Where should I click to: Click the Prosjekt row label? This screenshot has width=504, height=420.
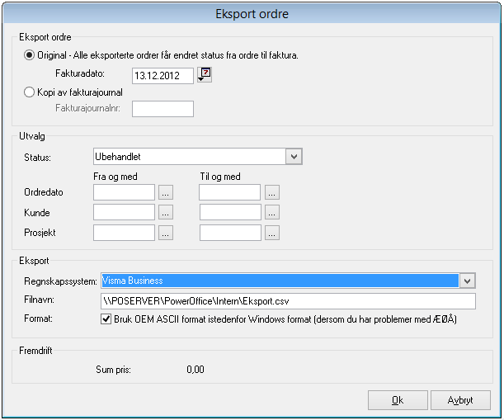40,233
